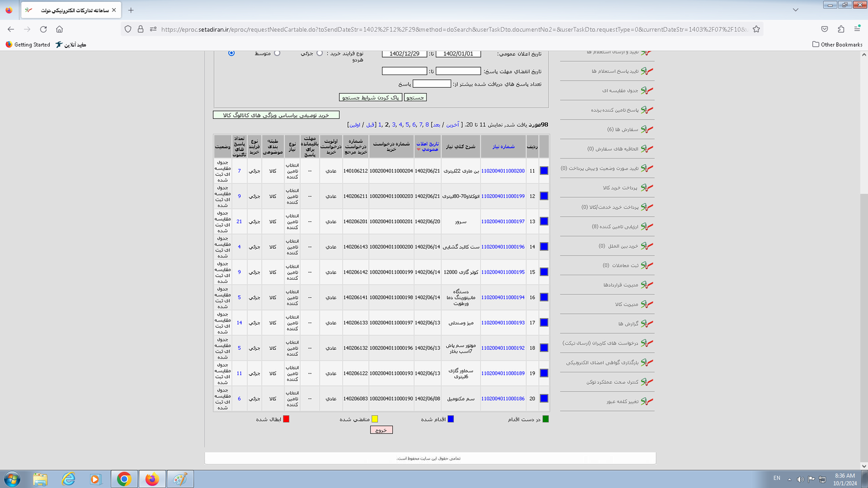Sort by the 'تاریخ اعلام عمومی' column header arrow

pos(418,149)
